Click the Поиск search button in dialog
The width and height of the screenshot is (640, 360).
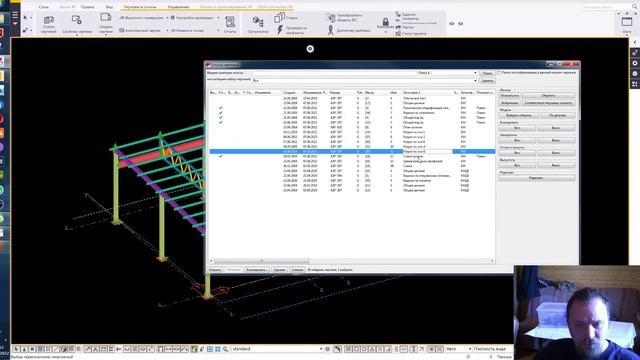click(487, 73)
